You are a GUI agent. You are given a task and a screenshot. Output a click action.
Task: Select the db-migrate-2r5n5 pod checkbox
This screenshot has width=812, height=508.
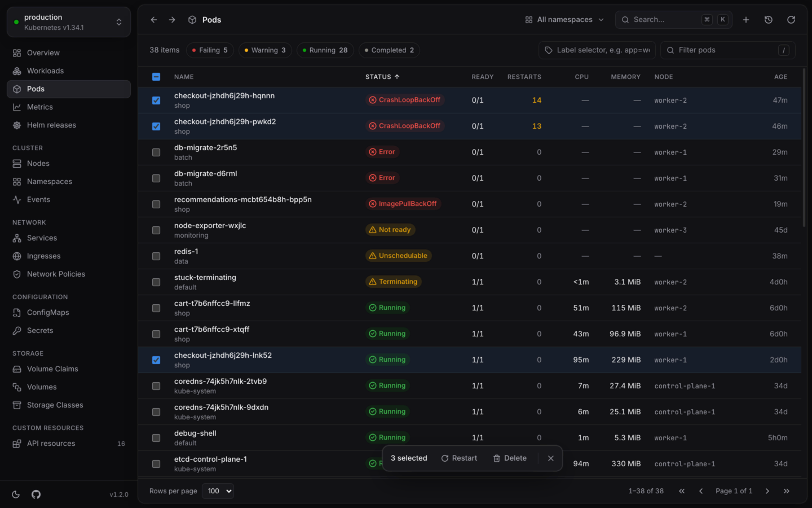(x=156, y=152)
